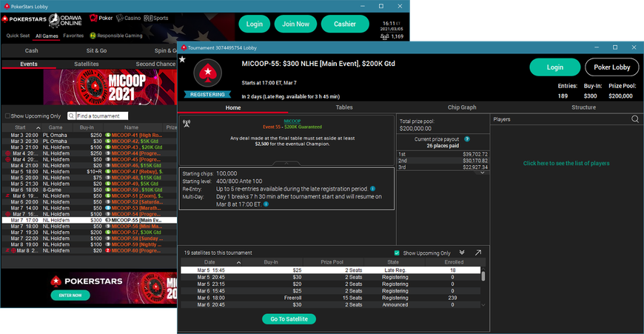Select satellite row Mar 5 20:45 $30
The width and height of the screenshot is (644, 334).
331,277
